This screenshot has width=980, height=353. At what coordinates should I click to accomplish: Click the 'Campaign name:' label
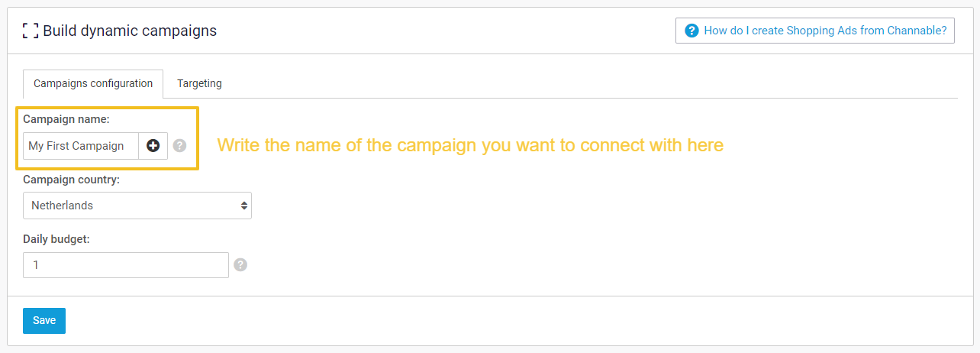pyautogui.click(x=66, y=119)
